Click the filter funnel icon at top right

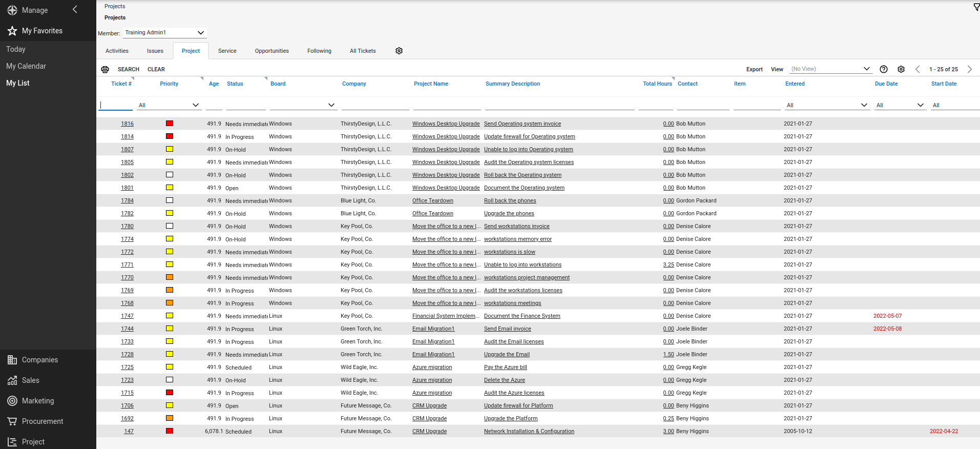tap(976, 7)
